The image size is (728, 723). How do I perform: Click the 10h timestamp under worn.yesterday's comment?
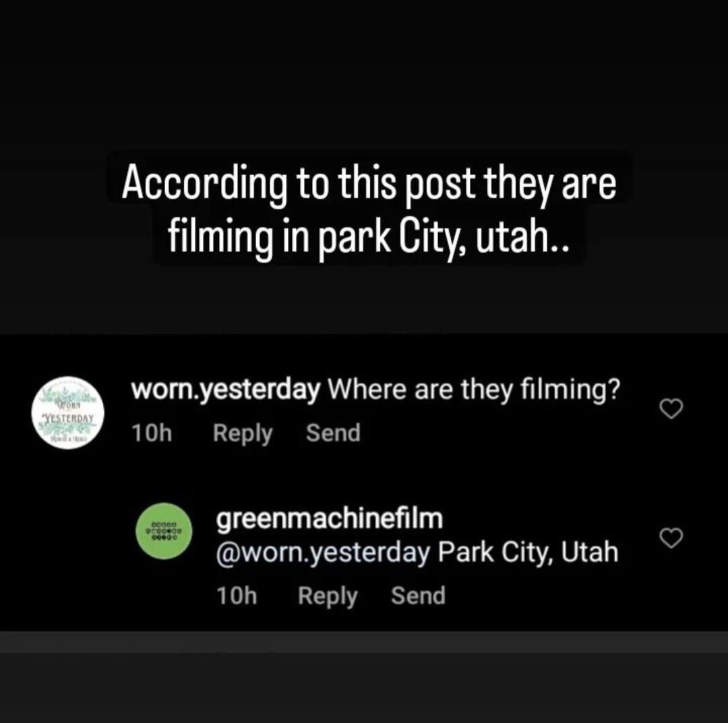click(x=152, y=433)
